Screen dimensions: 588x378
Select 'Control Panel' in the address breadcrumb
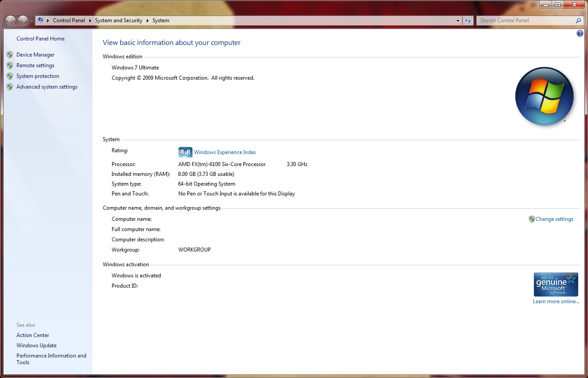click(68, 20)
